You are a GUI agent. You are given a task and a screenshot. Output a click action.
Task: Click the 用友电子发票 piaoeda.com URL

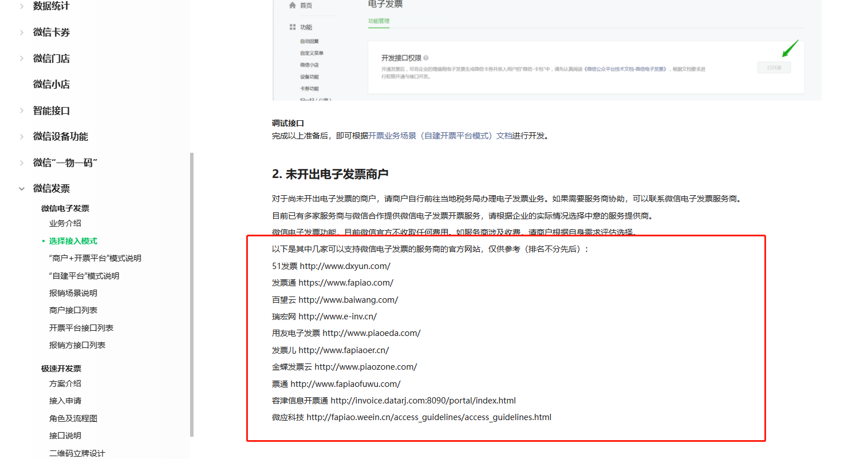372,333
